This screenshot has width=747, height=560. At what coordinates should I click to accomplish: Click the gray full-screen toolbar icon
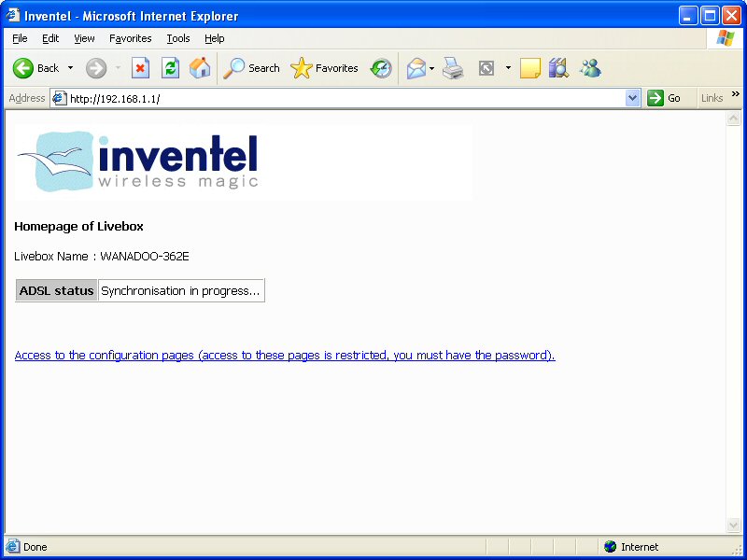[486, 68]
